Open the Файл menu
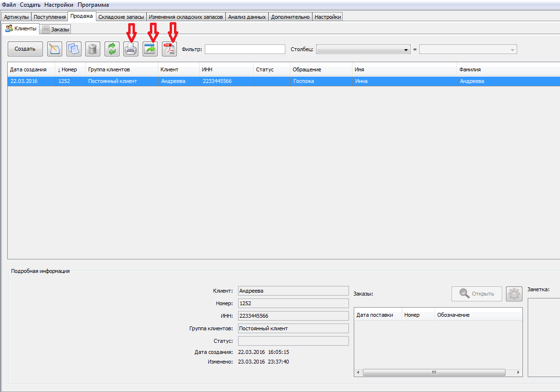The height and width of the screenshot is (392, 560). tap(9, 5)
